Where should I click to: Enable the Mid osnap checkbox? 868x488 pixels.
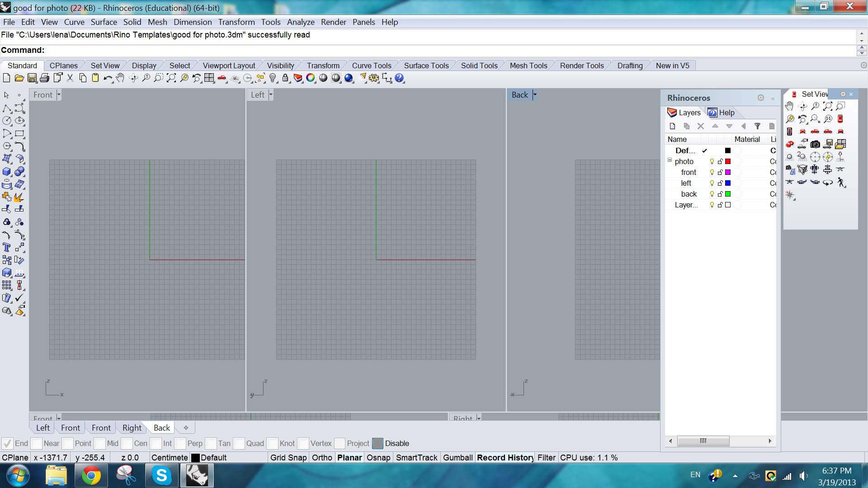pos(100,443)
